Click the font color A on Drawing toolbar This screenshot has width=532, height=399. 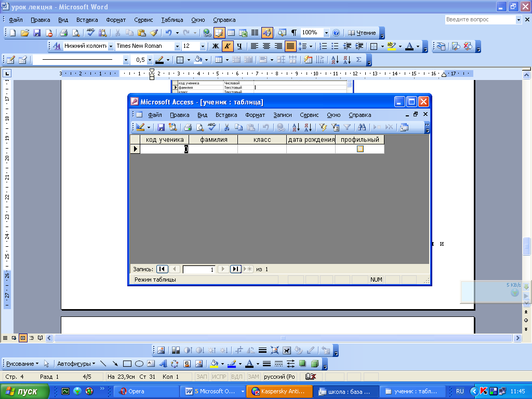pyautogui.click(x=249, y=364)
